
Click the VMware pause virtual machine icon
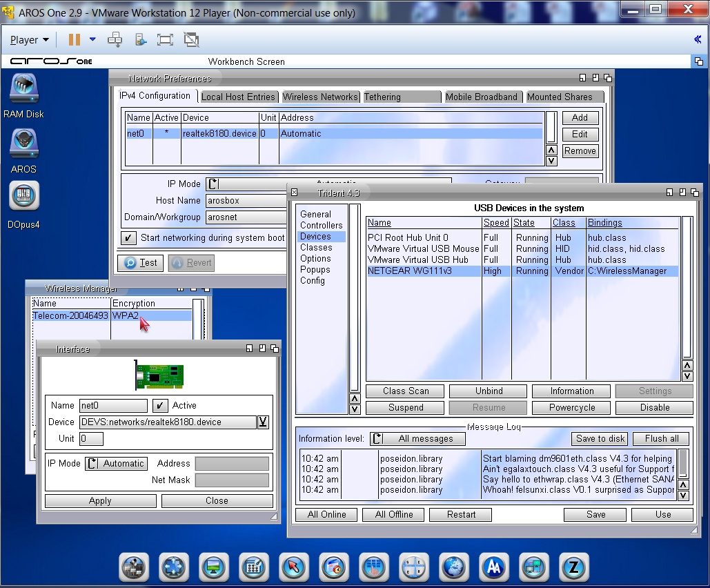[74, 39]
